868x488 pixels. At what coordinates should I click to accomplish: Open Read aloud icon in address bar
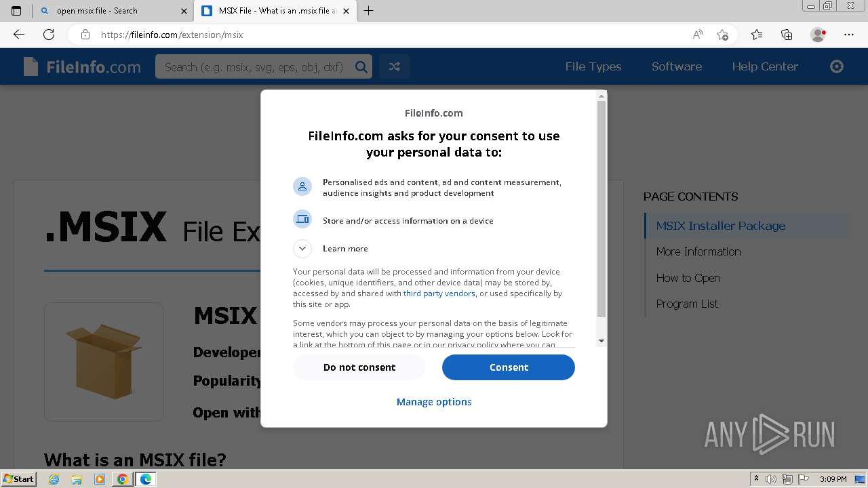pos(698,35)
